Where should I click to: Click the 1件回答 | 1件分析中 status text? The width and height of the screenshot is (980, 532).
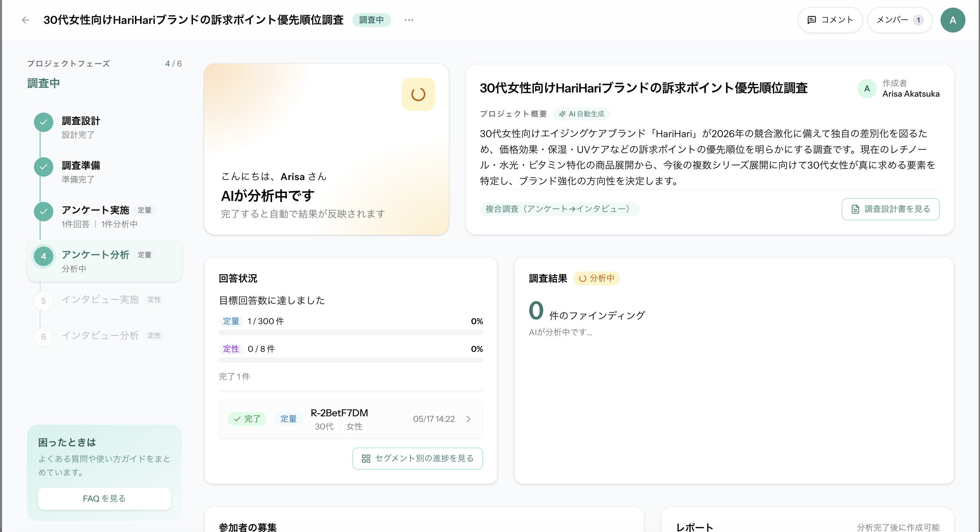pos(100,224)
